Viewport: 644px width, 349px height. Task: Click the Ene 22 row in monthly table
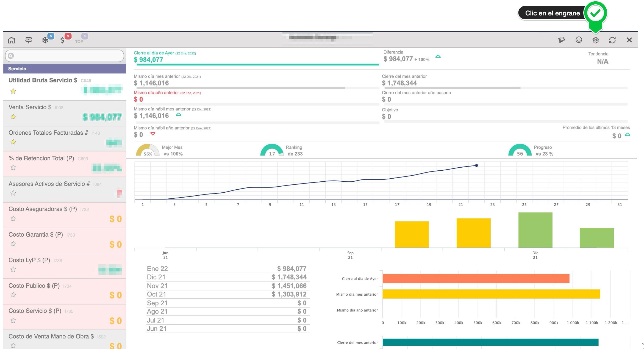[228, 269]
